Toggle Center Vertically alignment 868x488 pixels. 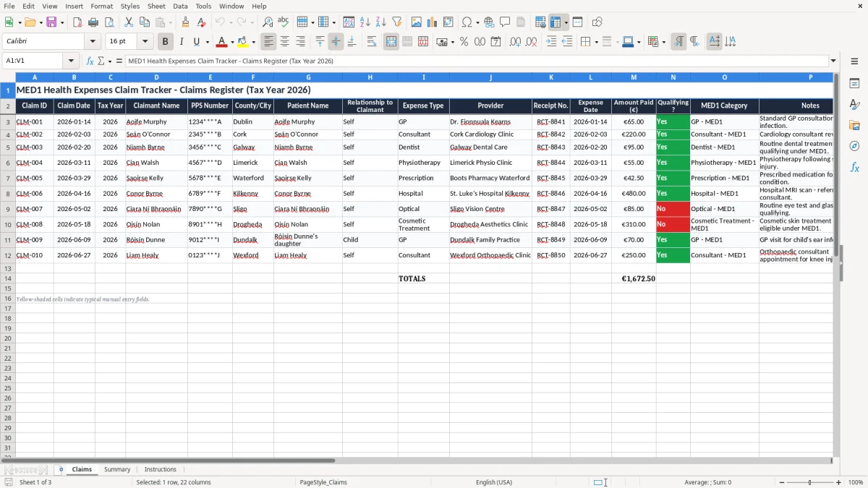click(x=336, y=41)
